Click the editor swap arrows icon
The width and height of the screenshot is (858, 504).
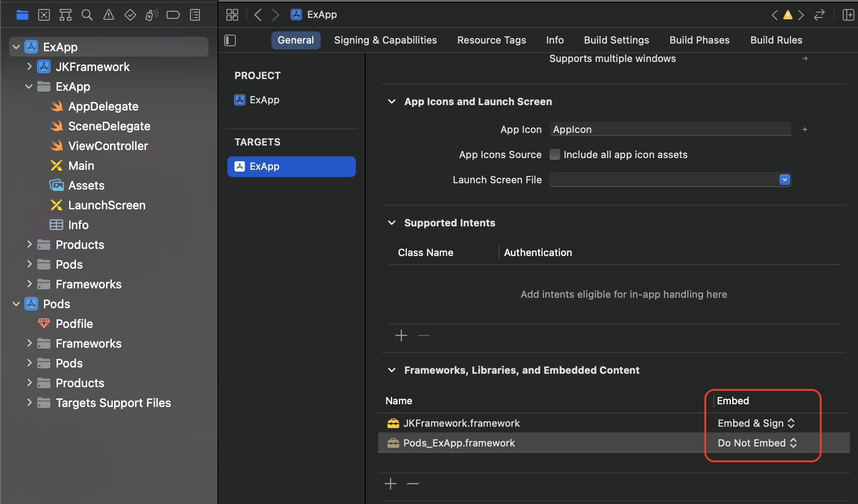819,15
